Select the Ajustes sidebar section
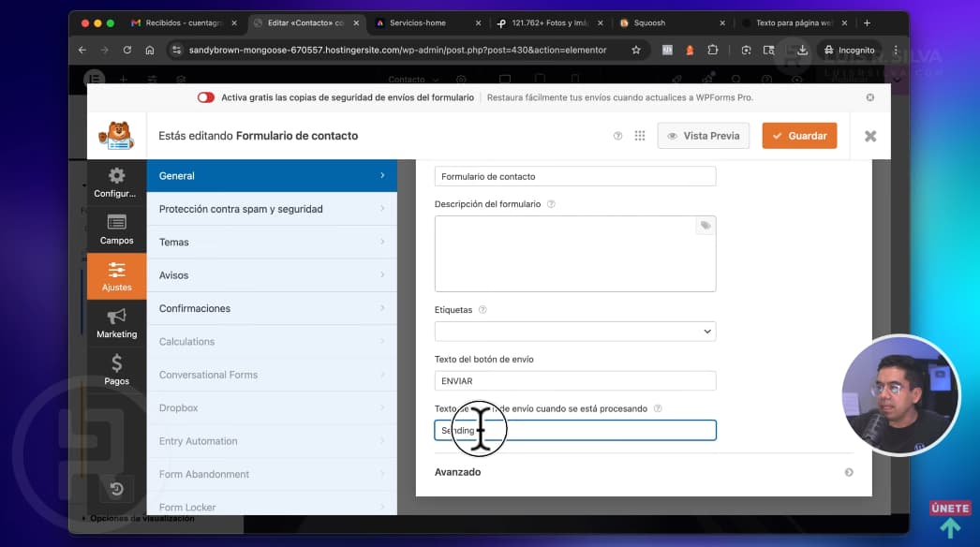Image resolution: width=980 pixels, height=547 pixels. pyautogui.click(x=116, y=276)
